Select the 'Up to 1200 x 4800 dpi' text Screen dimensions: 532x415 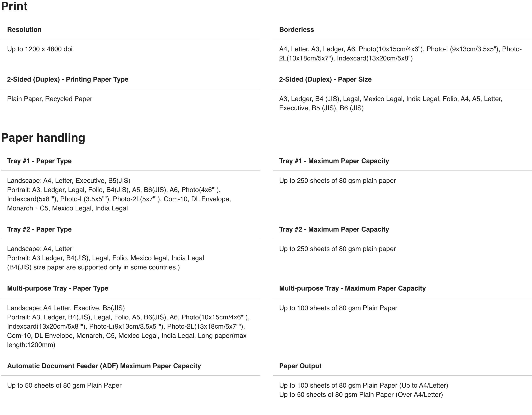pyautogui.click(x=40, y=49)
